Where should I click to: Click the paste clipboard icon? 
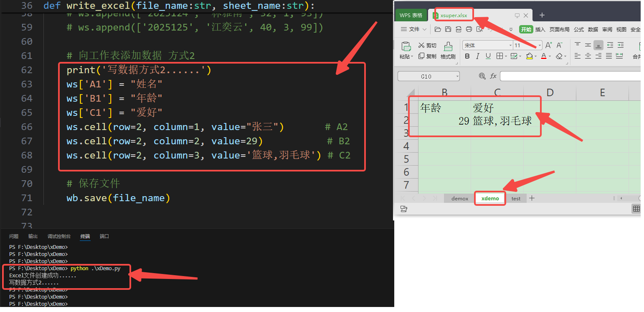click(x=406, y=46)
